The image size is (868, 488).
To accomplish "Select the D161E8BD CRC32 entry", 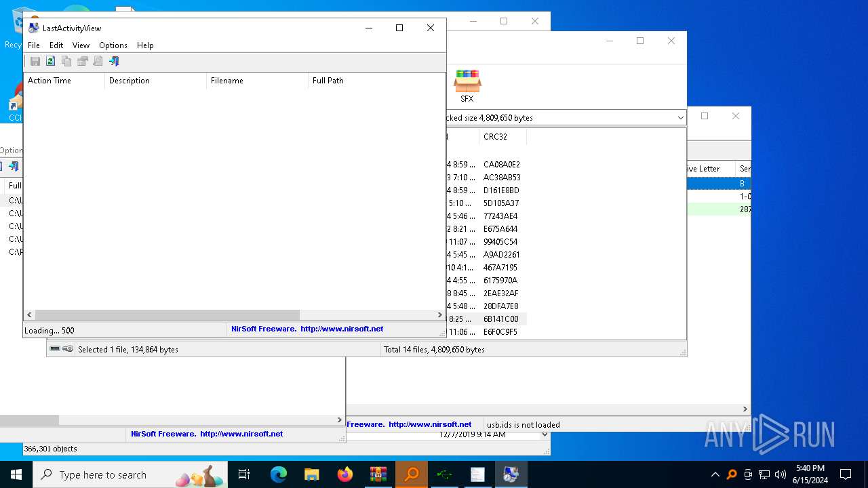I will pos(501,190).
